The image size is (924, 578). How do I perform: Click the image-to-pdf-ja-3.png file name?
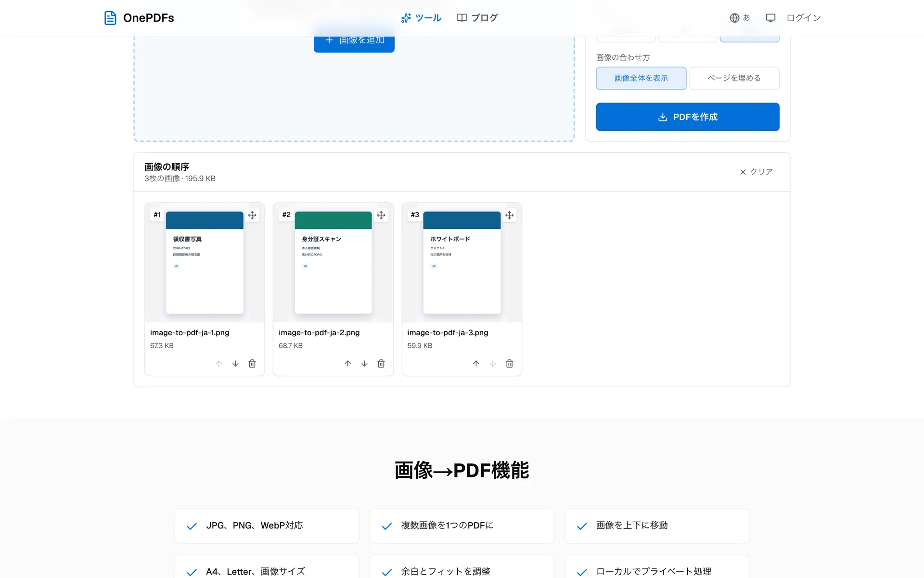[x=448, y=333]
